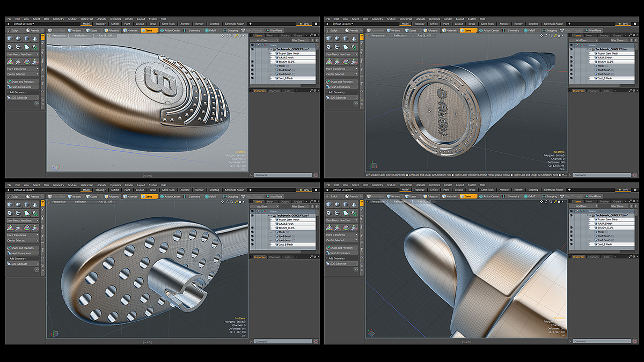This screenshot has height=362, width=644.
Task: Select the Sphere primitive in top-left window
Action: click(x=18, y=39)
